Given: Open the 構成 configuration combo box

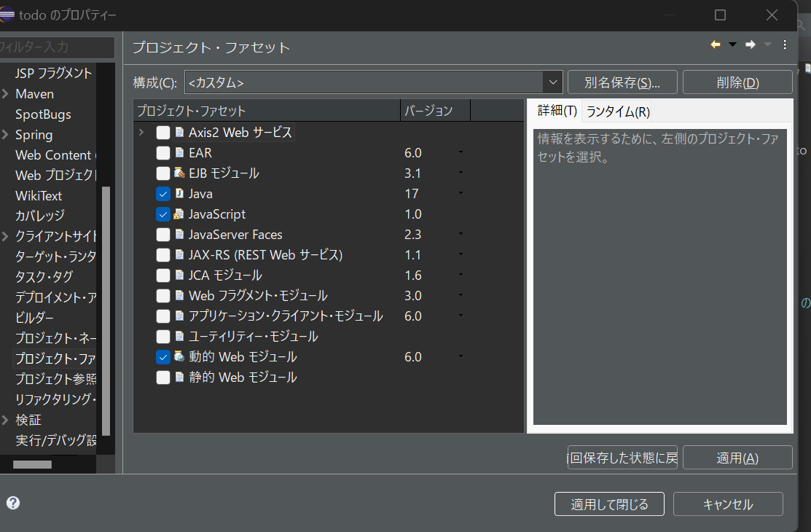Looking at the screenshot, I should pyautogui.click(x=373, y=82).
